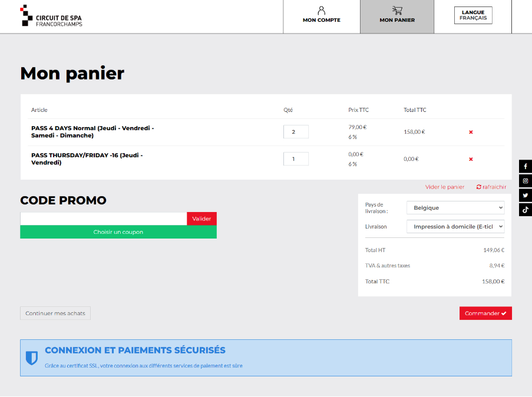Viewport: 532px width, 397px height.
Task: Click Continuer mes achats button
Action: point(55,313)
